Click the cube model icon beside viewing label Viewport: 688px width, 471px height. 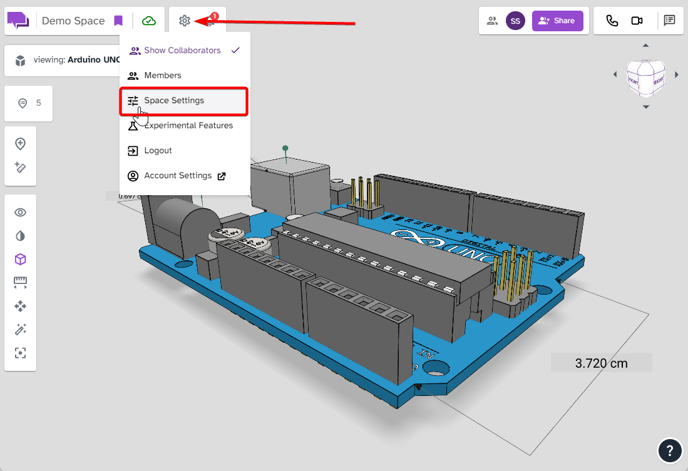point(20,60)
